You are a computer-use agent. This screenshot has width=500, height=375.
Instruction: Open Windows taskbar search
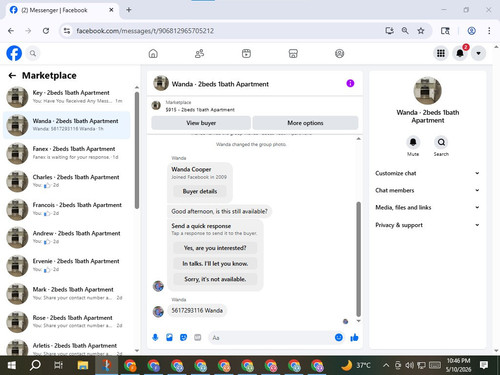coord(35,366)
